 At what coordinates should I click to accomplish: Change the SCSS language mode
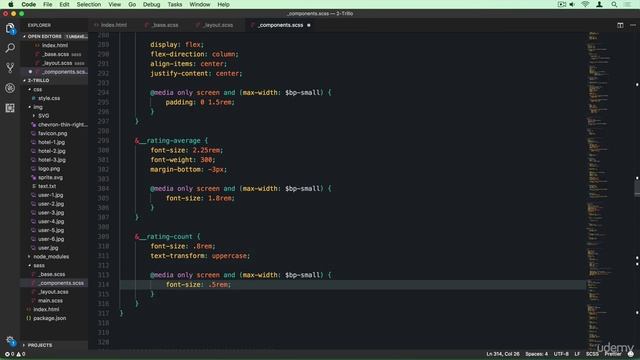pos(592,354)
